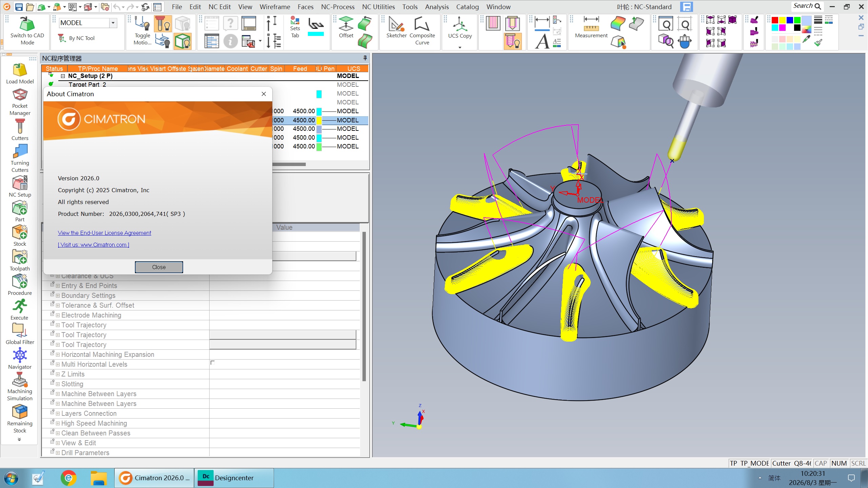868x488 pixels.
Task: Open the Measurement tool
Action: 591,28
